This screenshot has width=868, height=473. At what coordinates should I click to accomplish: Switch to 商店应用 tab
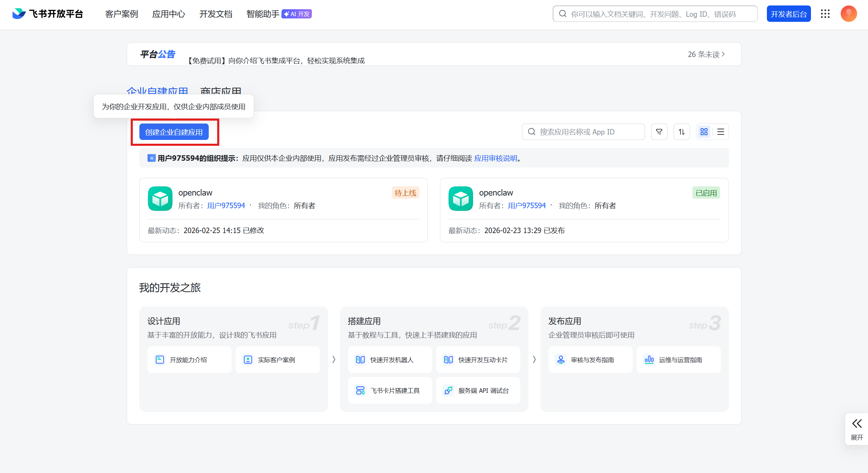pos(221,91)
